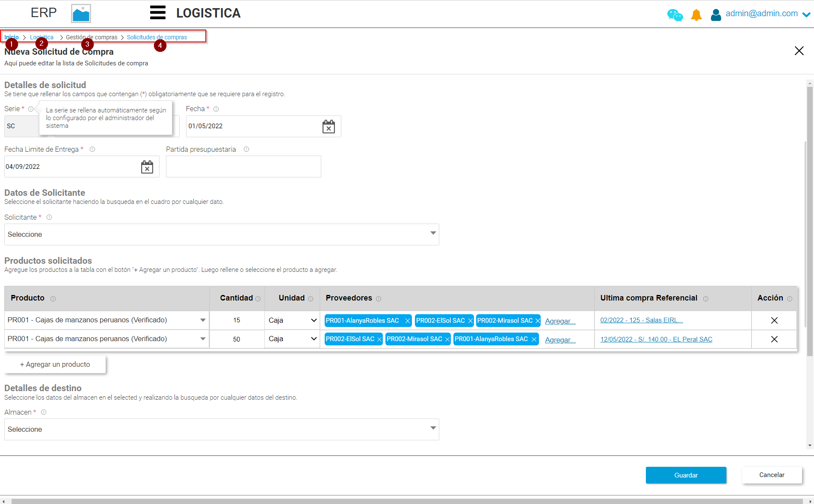This screenshot has width=814, height=504.
Task: Click the notifications bell icon
Action: coord(696,15)
